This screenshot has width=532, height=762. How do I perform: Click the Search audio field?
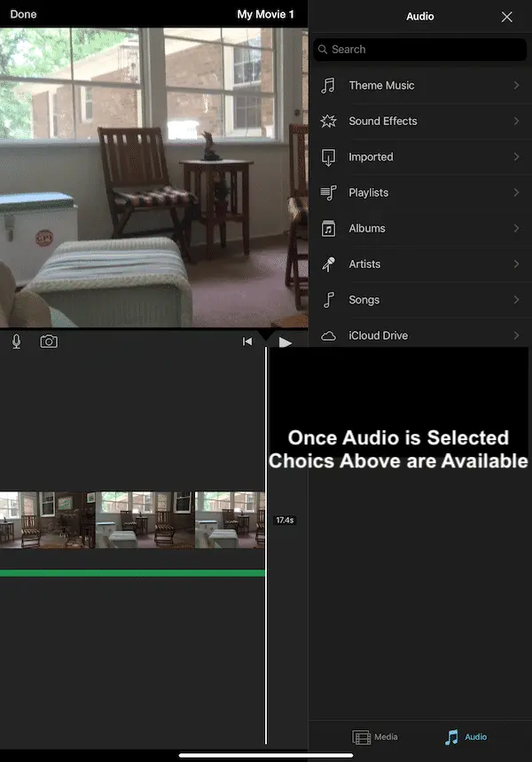pyautogui.click(x=420, y=50)
